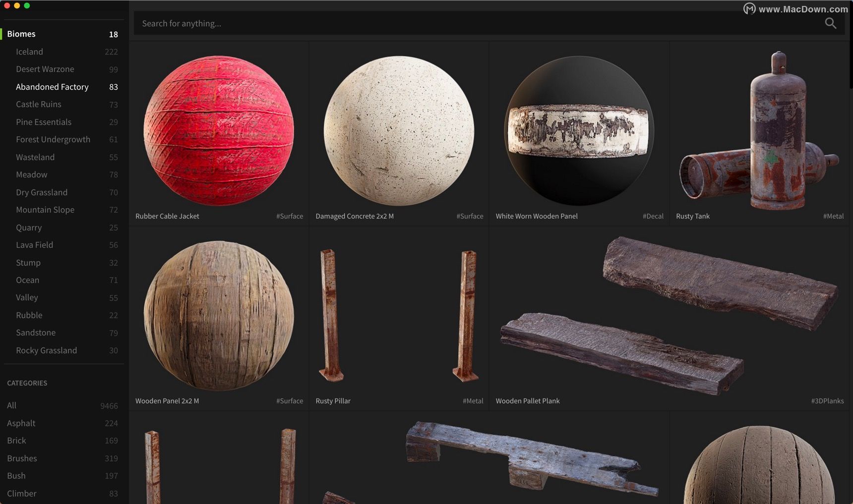This screenshot has height=504, width=853.
Task: Click the #3DPlanks tag
Action: tap(827, 401)
